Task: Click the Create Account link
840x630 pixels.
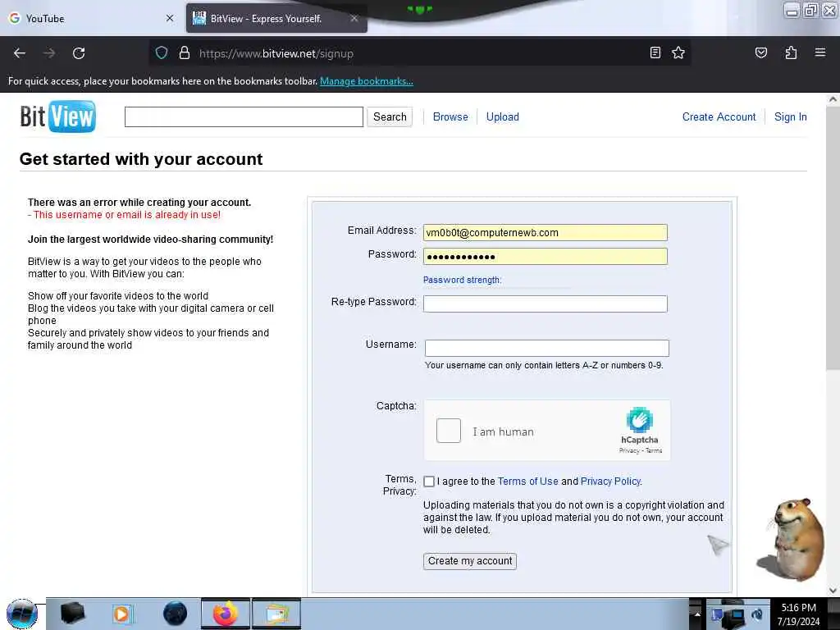Action: point(719,116)
